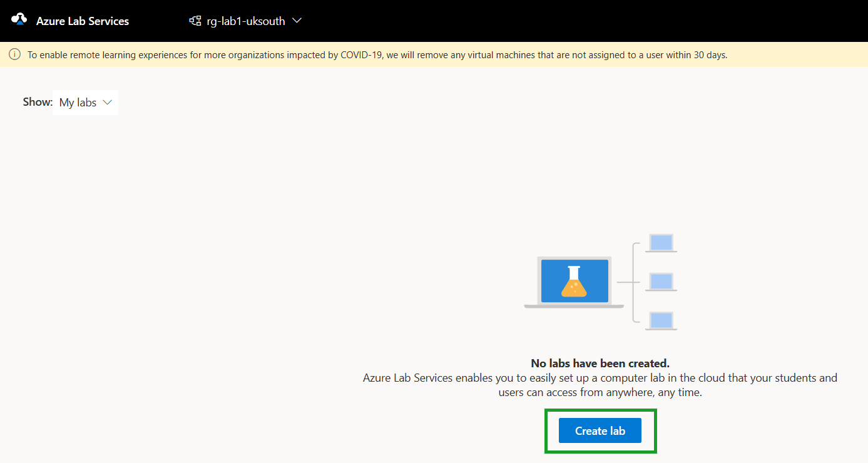Click the 'Show:' label
The width and height of the screenshot is (868, 463).
[38, 102]
